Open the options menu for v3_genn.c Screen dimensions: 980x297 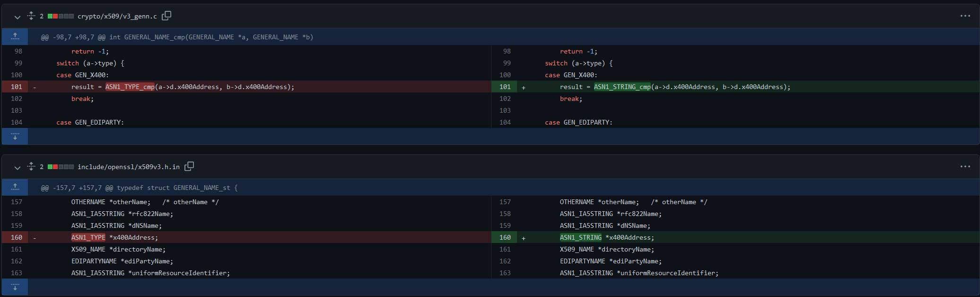click(965, 16)
